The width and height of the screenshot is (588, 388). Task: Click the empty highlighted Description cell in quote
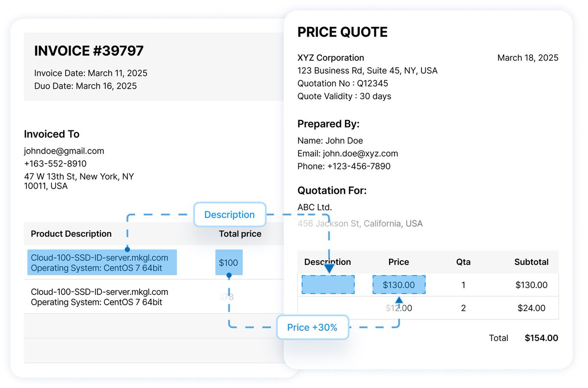328,285
